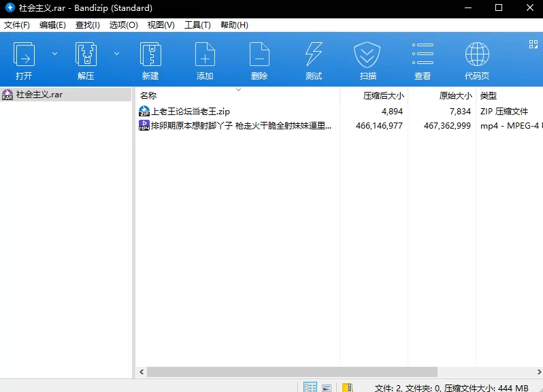543x392 pixels.
Task: Sort files by the 名称 column header
Action: coord(148,96)
